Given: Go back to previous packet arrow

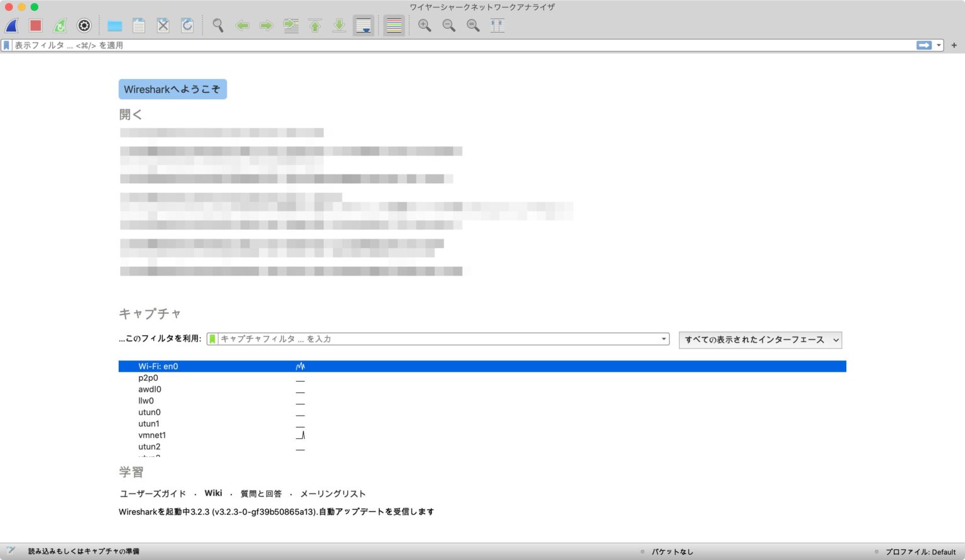Looking at the screenshot, I should [243, 26].
